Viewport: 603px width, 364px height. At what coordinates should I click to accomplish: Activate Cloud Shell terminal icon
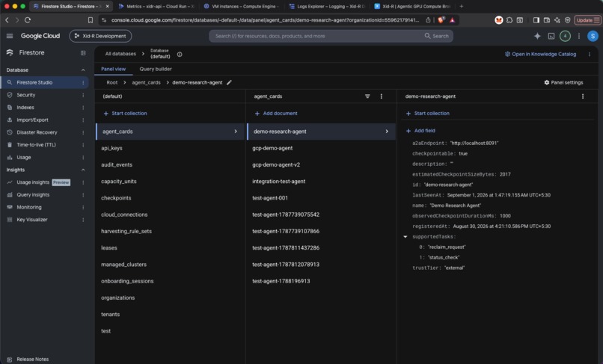(551, 36)
